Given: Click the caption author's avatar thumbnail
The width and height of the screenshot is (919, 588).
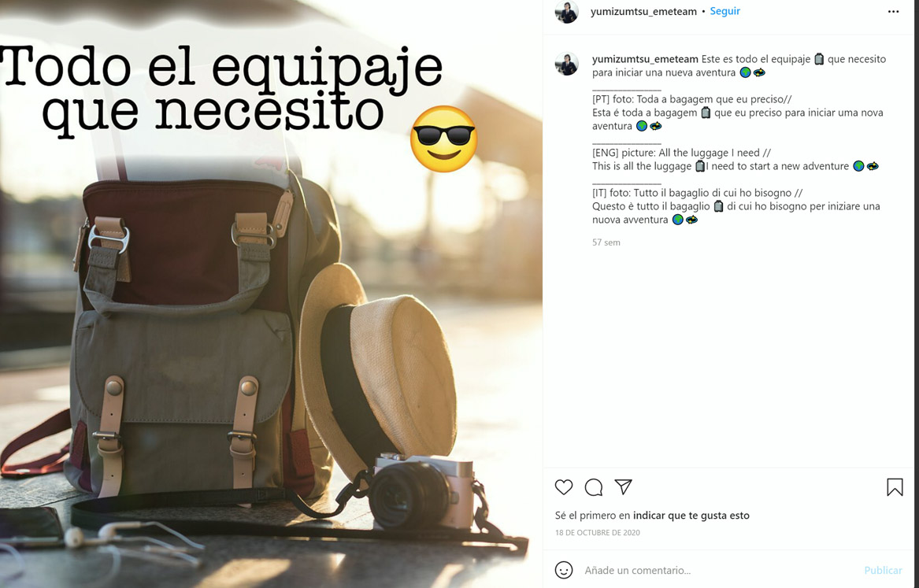Looking at the screenshot, I should [x=567, y=64].
